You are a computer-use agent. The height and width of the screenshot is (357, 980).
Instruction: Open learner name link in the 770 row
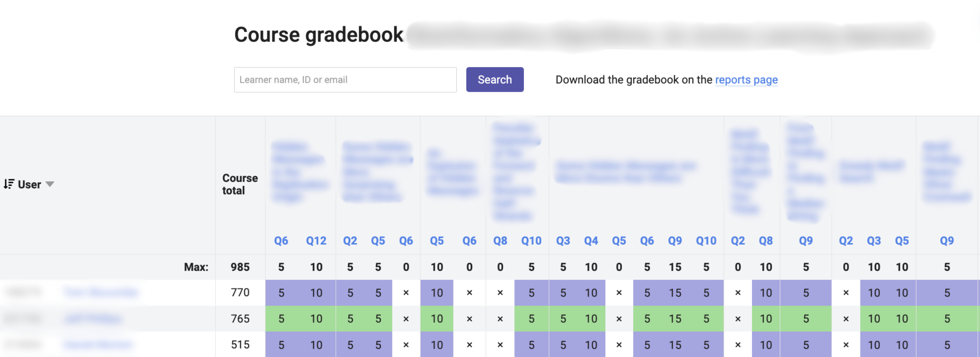(x=101, y=292)
